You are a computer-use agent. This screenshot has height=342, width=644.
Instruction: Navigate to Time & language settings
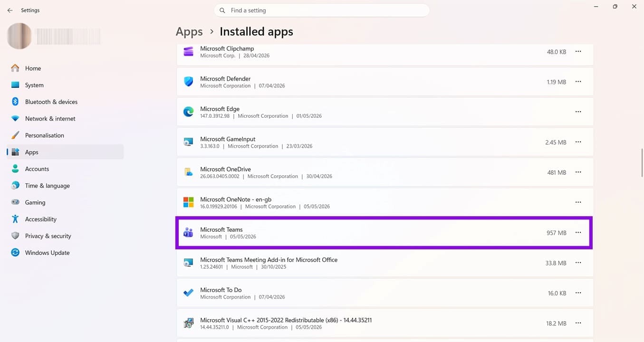(x=65, y=186)
